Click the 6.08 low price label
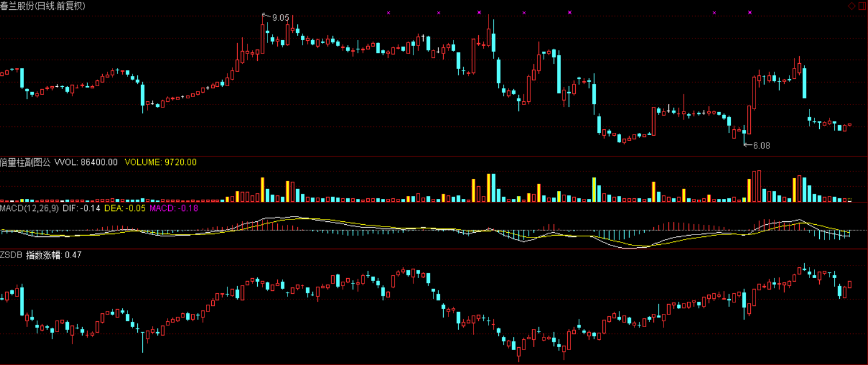868x365 pixels. (761, 146)
